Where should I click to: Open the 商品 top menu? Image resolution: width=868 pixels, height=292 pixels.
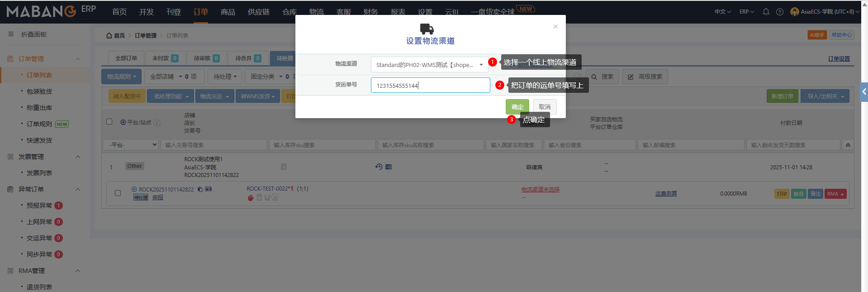point(228,12)
